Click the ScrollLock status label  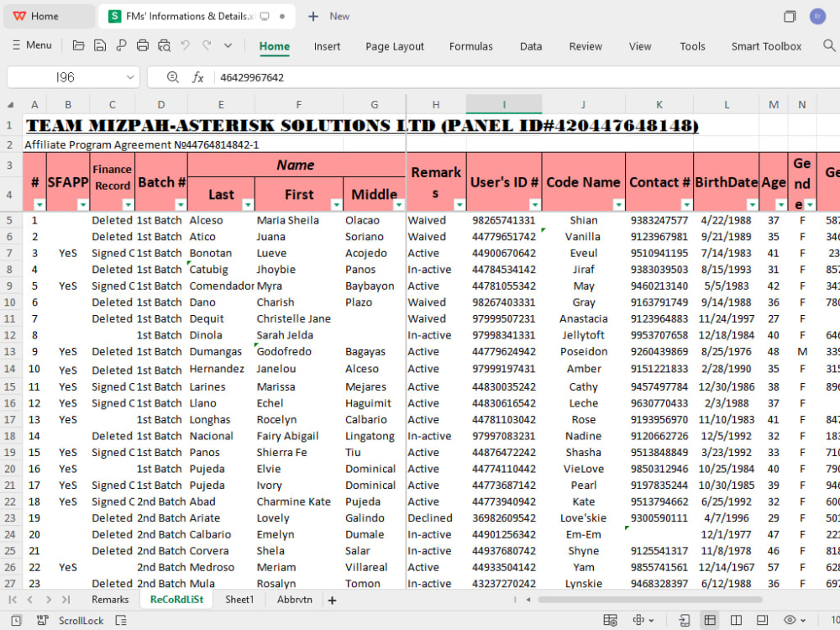coord(81,621)
